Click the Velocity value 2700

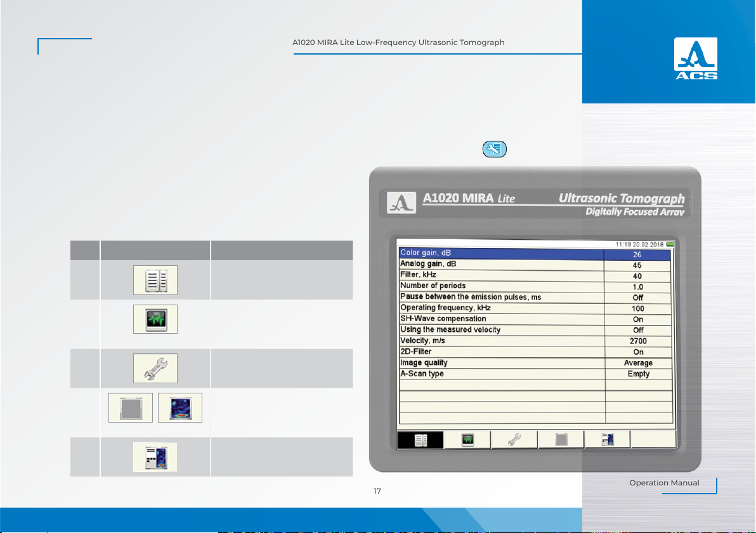[x=639, y=341]
